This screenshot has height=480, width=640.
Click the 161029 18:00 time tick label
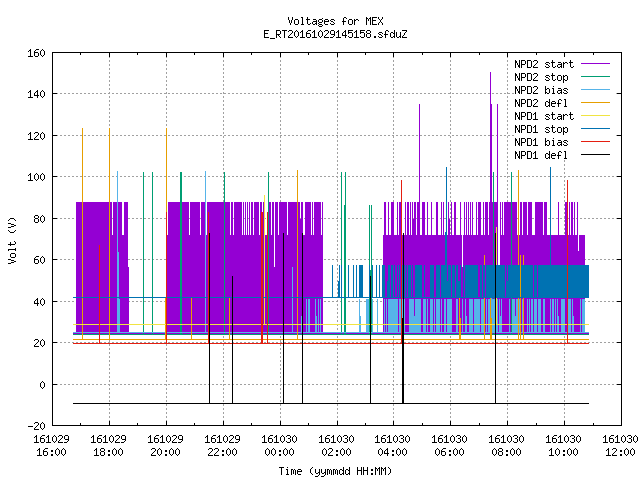(x=108, y=446)
